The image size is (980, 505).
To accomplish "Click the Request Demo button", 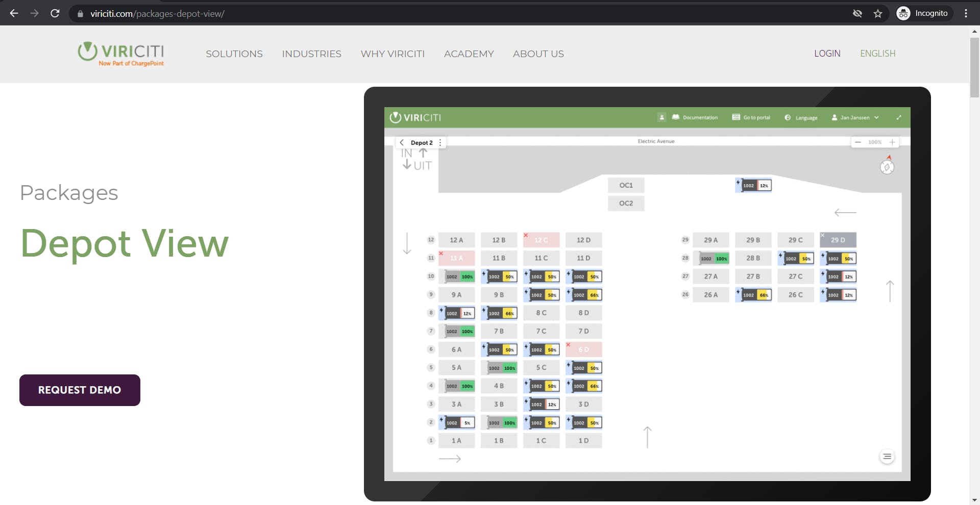I will pyautogui.click(x=80, y=390).
